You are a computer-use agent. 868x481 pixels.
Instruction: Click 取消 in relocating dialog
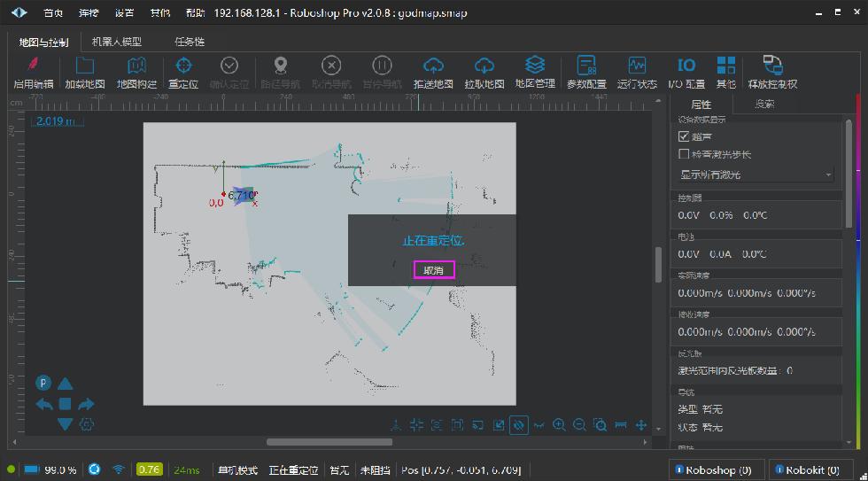point(434,270)
